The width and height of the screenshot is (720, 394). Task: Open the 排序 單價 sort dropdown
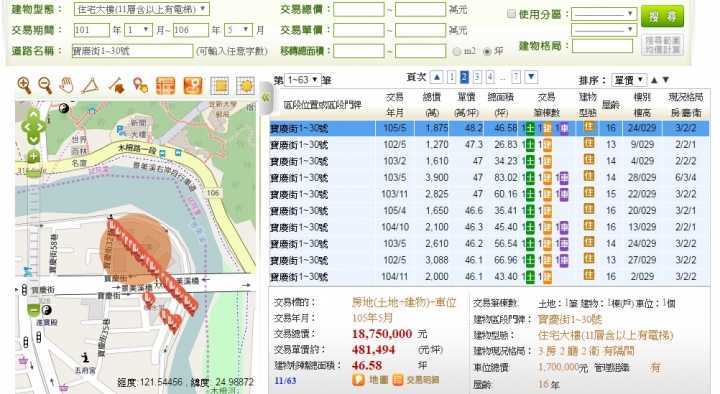[x=629, y=80]
